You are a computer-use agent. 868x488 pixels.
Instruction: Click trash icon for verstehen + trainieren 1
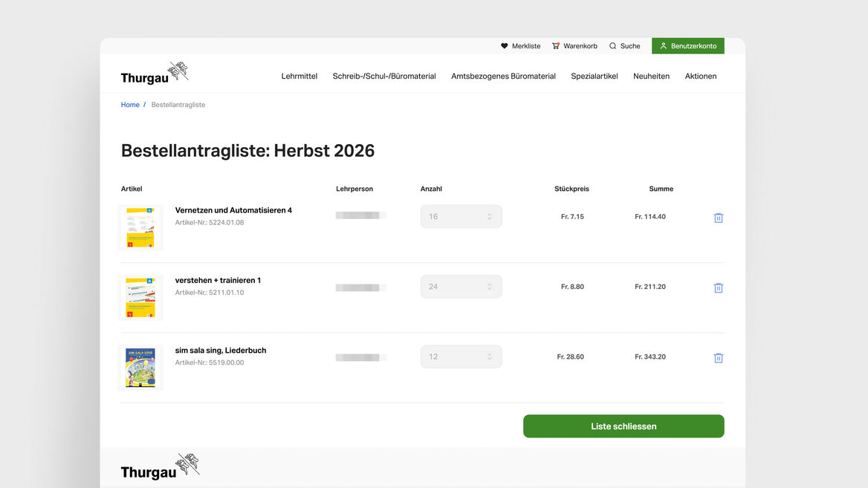pos(718,287)
